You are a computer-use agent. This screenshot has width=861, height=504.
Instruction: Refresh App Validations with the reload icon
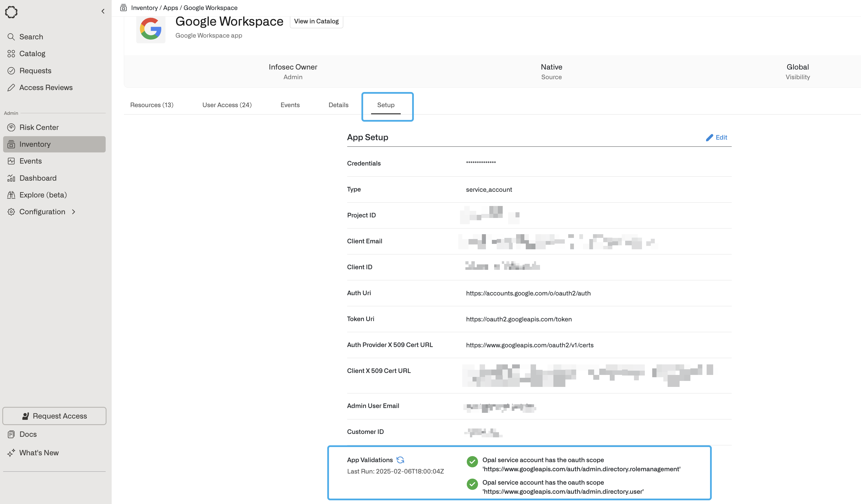pos(400,460)
